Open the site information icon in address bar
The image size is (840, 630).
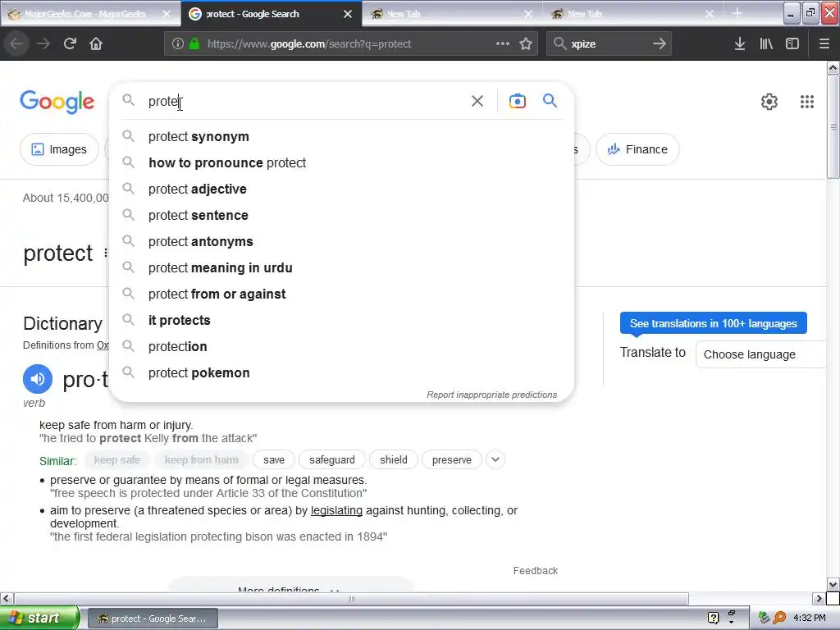pos(178,44)
